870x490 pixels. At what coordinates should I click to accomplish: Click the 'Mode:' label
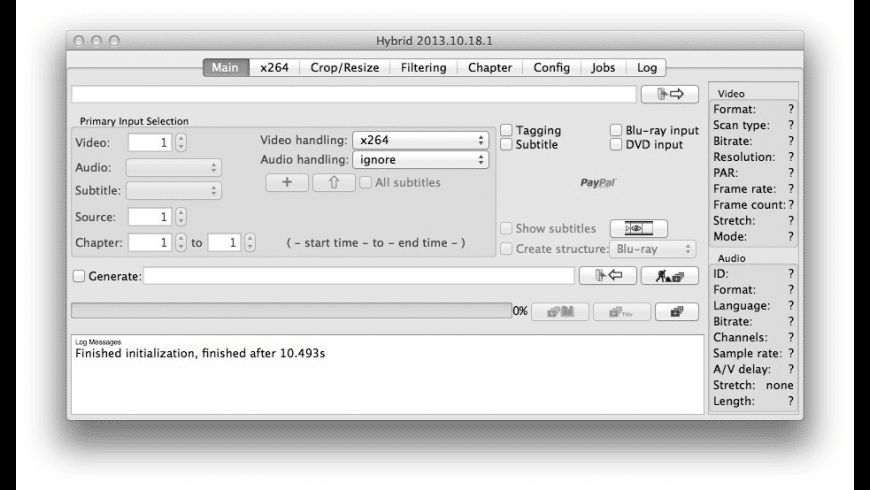[730, 236]
